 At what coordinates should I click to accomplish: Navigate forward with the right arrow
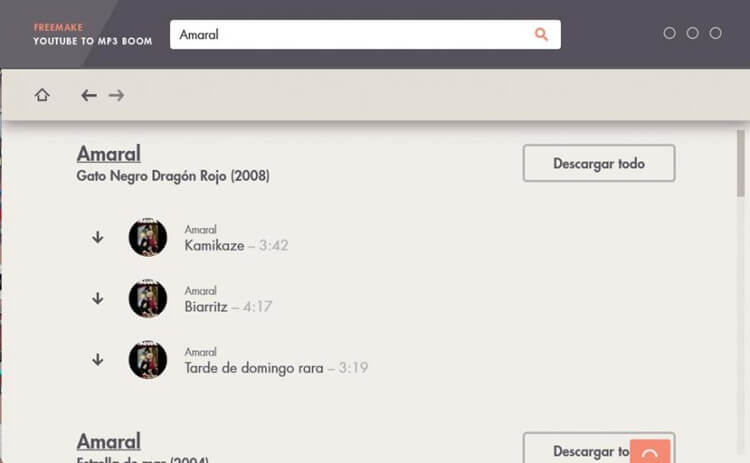116,95
